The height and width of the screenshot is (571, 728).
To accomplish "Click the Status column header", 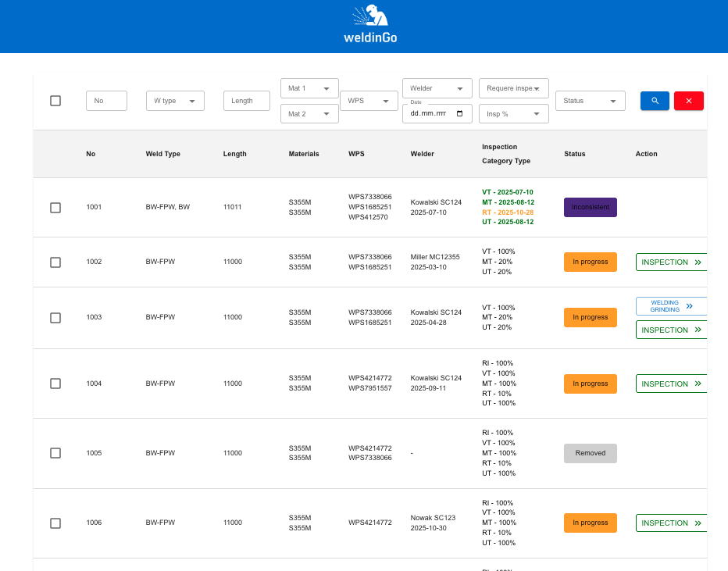I will pyautogui.click(x=574, y=154).
